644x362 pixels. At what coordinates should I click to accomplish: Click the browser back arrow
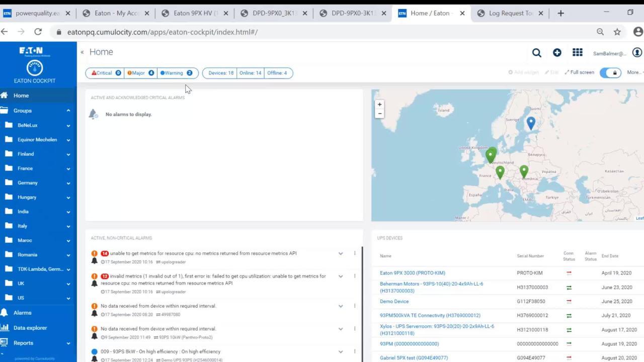[x=5, y=32]
